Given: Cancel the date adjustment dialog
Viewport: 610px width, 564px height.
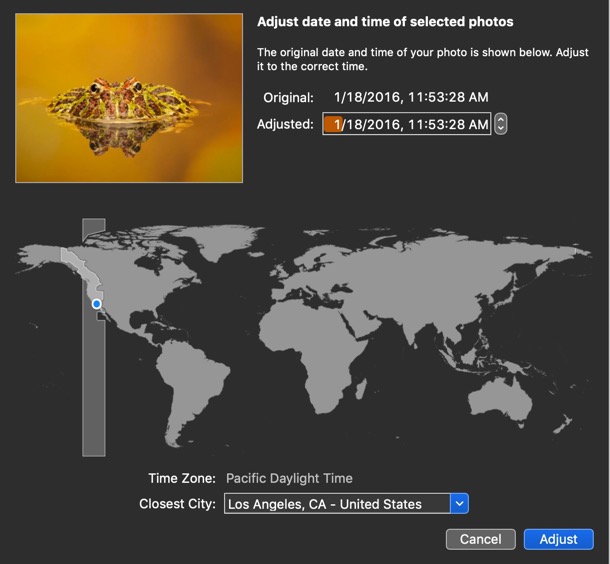Looking at the screenshot, I should [480, 539].
